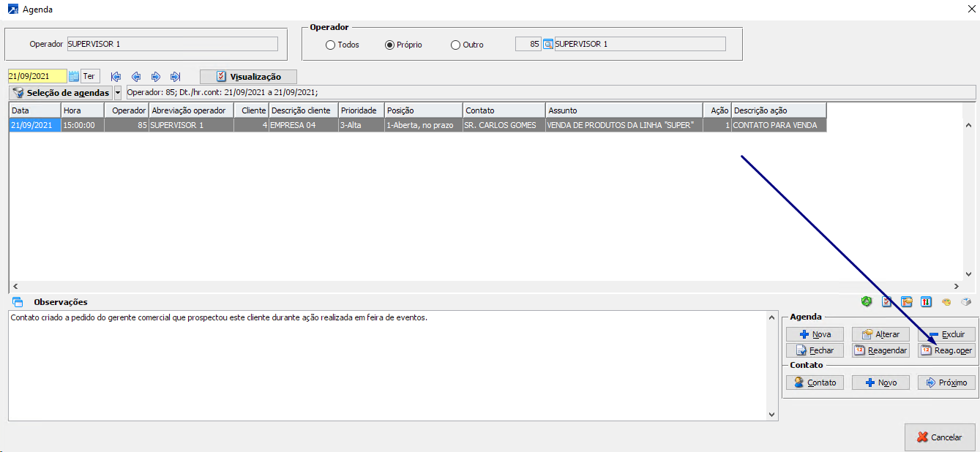Jump to the last date navigation arrow
Viewport: 980px width, 452px height.
(x=175, y=77)
